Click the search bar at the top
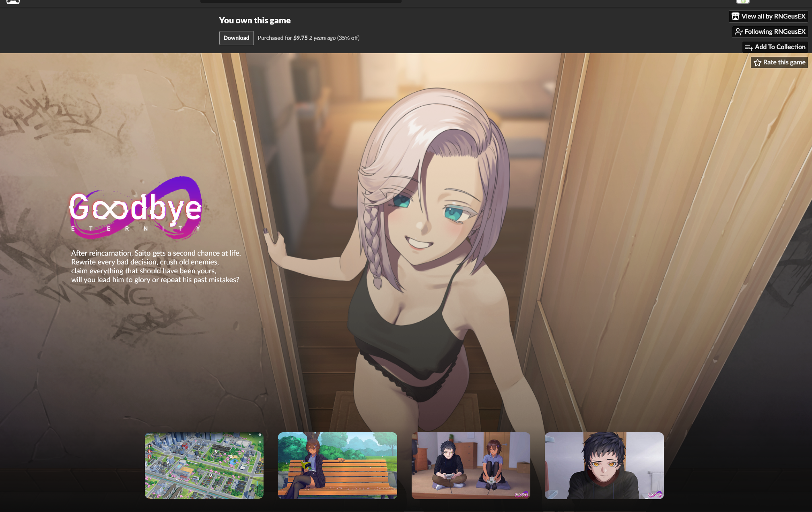 (301, 1)
